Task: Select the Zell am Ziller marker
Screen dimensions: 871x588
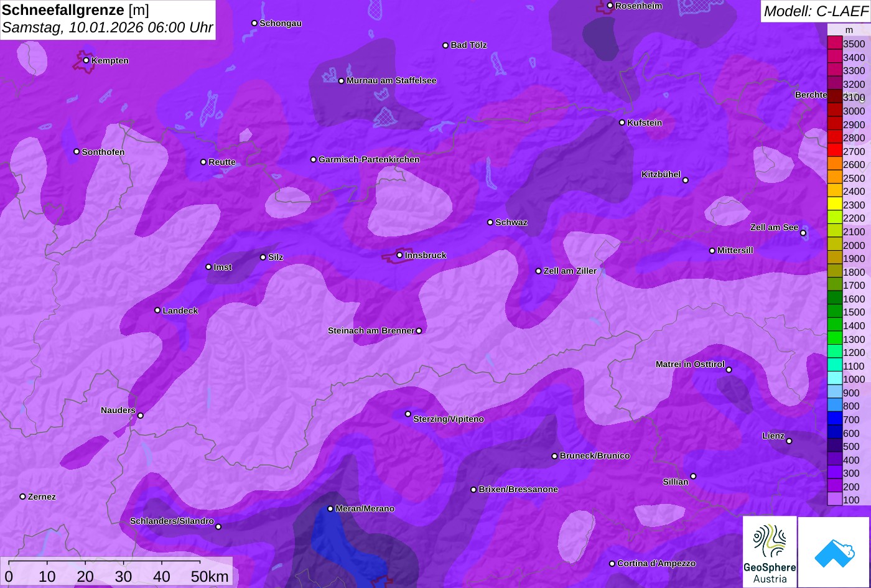Action: [538, 271]
